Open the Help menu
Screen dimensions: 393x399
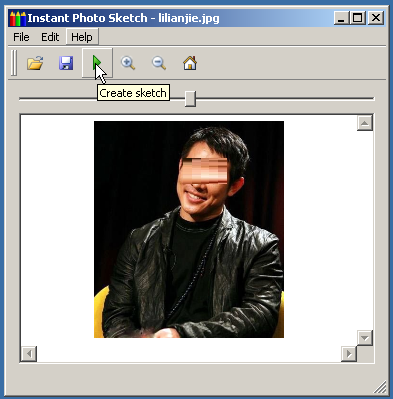point(82,37)
